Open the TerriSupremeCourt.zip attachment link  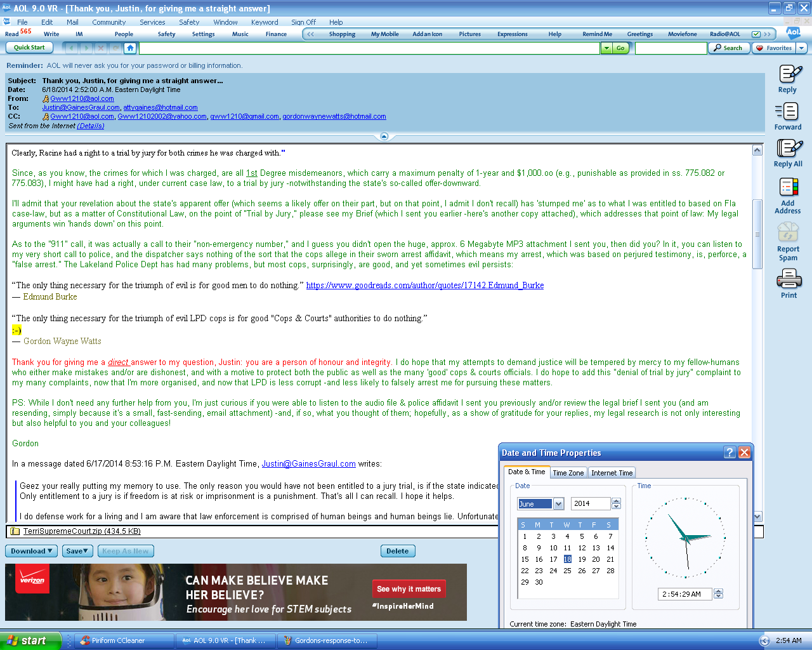point(82,531)
